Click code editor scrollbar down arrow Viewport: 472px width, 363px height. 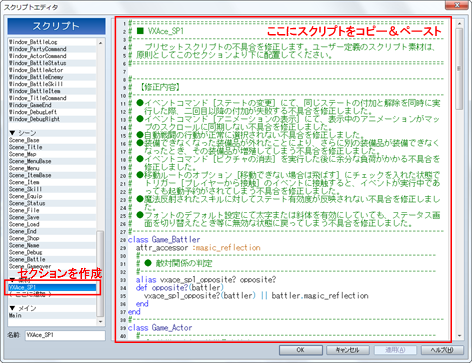[459, 336]
